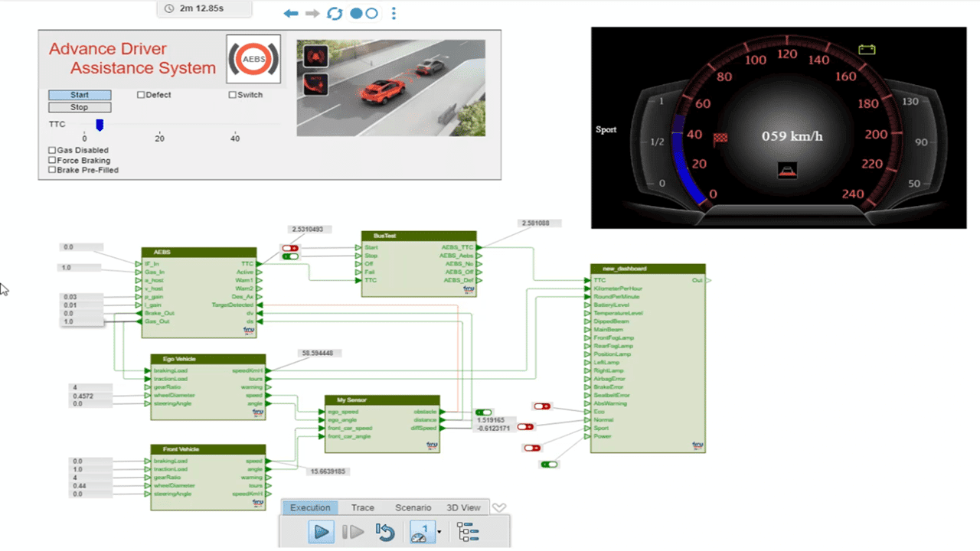
Task: Enable the Defect checkbox
Action: coord(141,95)
